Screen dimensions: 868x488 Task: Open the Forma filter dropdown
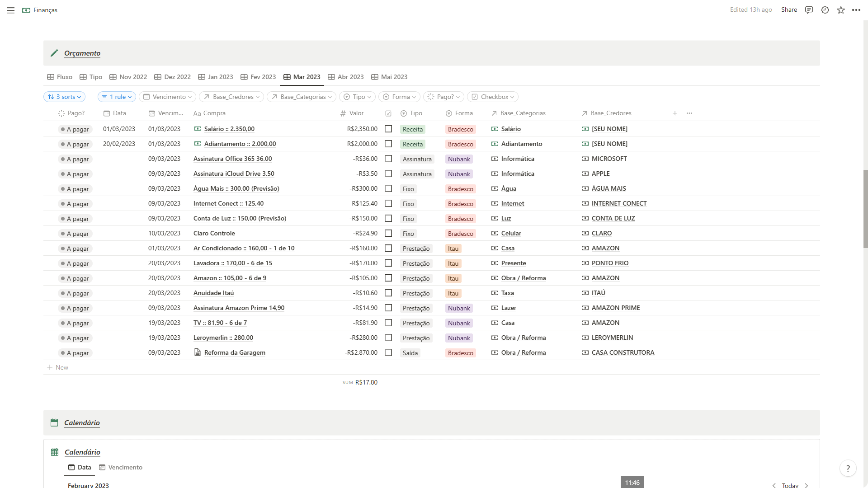400,97
